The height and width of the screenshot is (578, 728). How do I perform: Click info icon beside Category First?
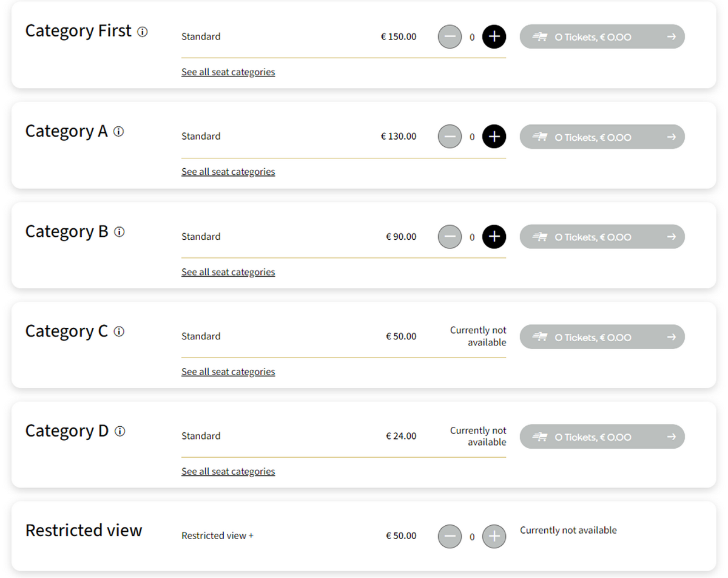click(143, 32)
